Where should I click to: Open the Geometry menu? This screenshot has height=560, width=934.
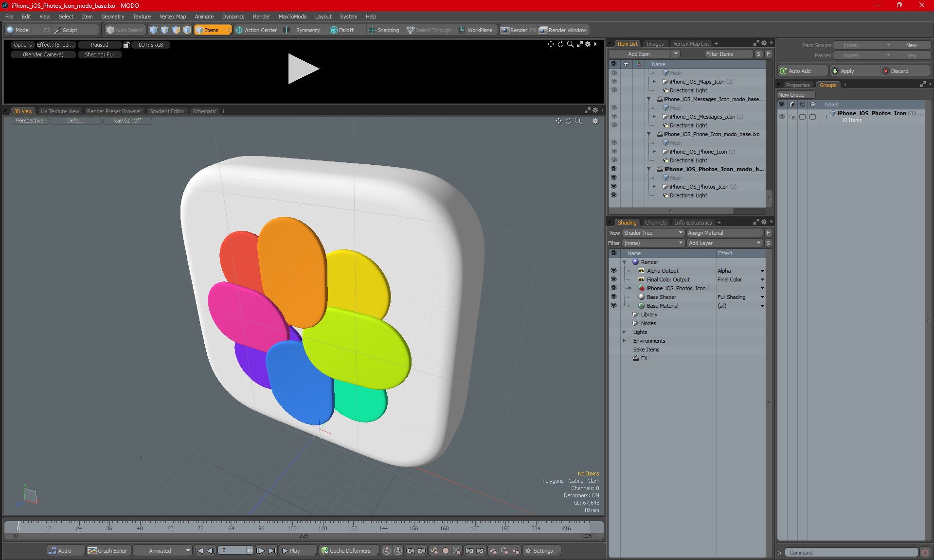click(112, 17)
